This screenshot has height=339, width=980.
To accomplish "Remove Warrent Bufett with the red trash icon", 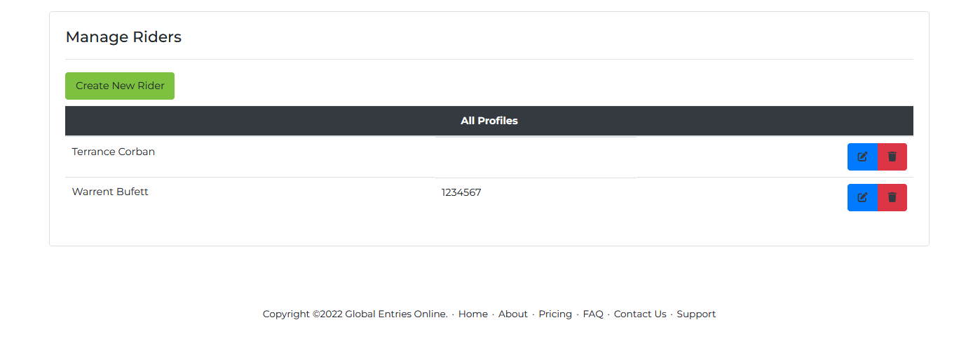I will [892, 197].
